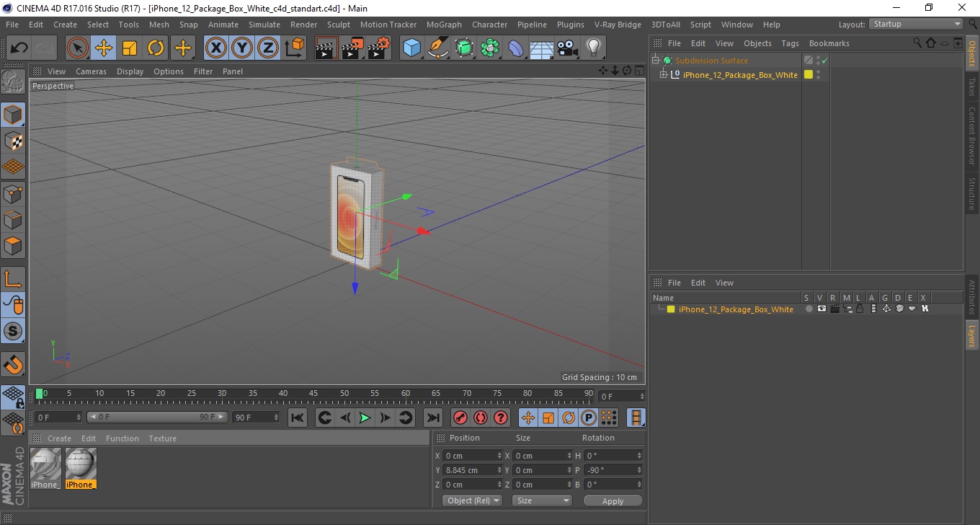Screen dimensions: 980x525
Task: Enable Polygons mode
Action: tap(13, 245)
